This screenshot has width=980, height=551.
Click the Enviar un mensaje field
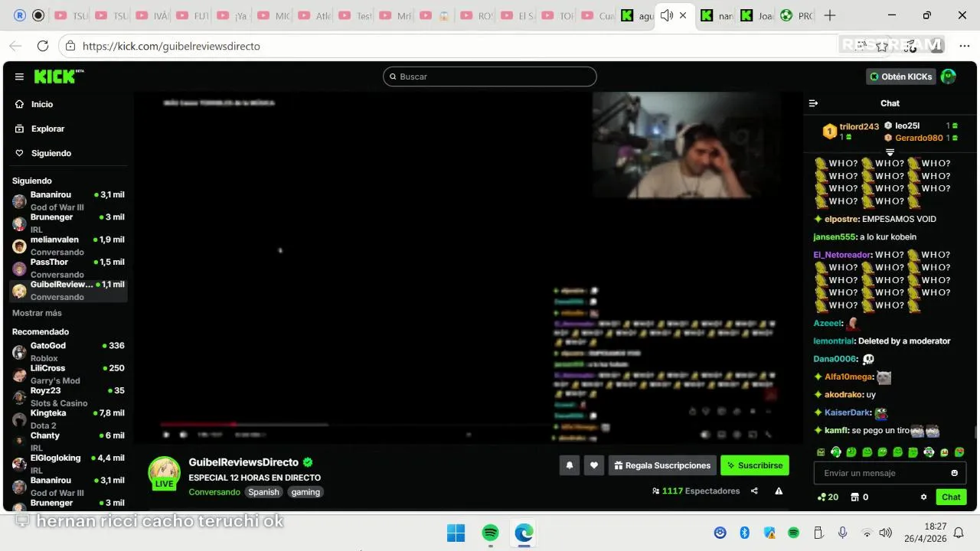880,473
